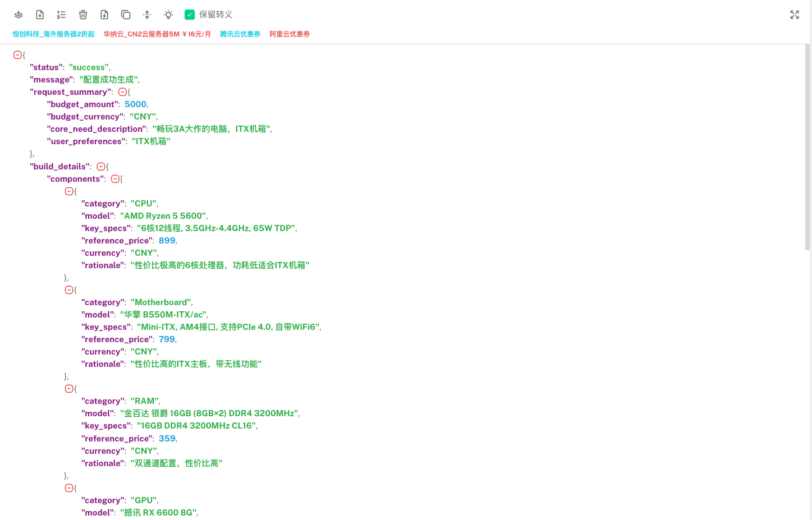Click the vertical scrollbar thumb
This screenshot has height=520, width=812.
pyautogui.click(x=808, y=147)
